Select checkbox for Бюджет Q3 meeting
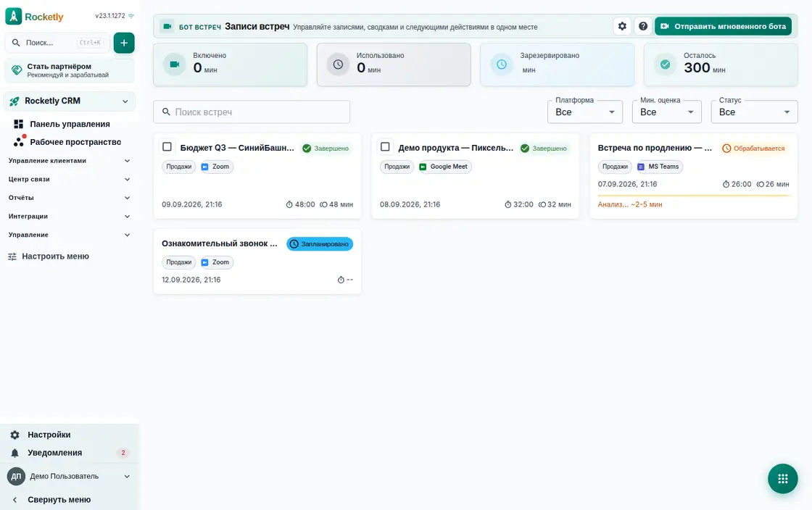The height and width of the screenshot is (510, 812). pos(167,147)
